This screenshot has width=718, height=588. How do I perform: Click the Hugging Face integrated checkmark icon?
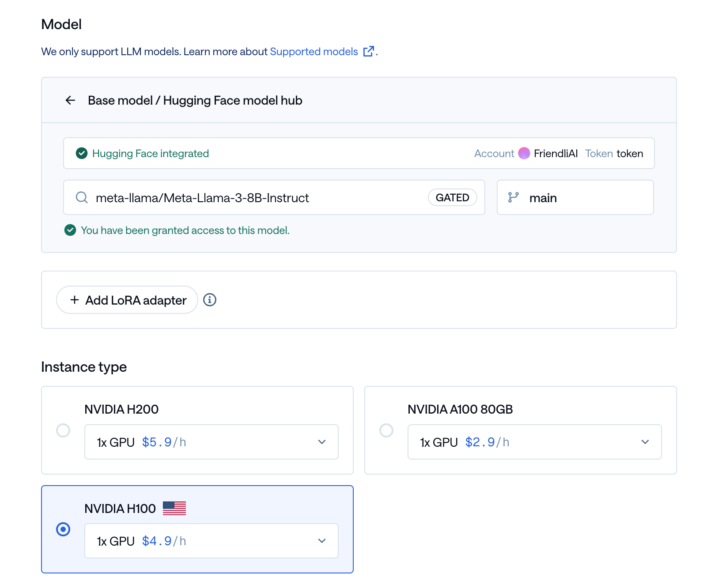pyautogui.click(x=81, y=153)
